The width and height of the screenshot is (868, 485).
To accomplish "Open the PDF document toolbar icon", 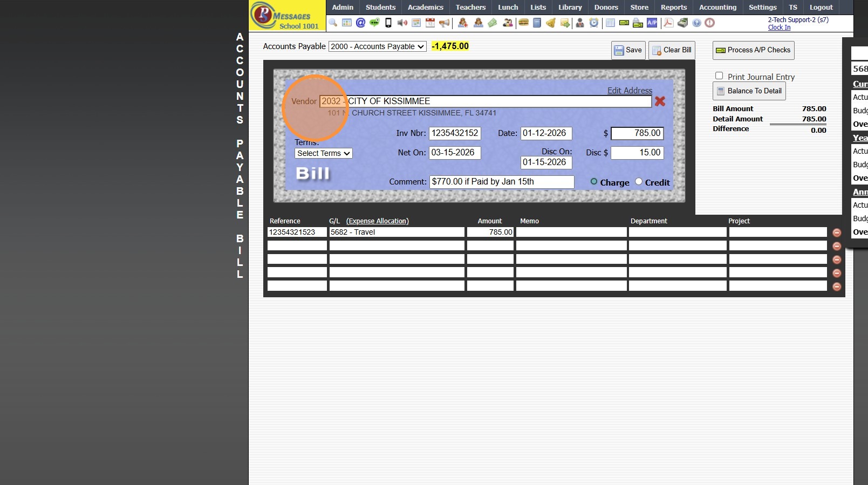I will pyautogui.click(x=668, y=23).
